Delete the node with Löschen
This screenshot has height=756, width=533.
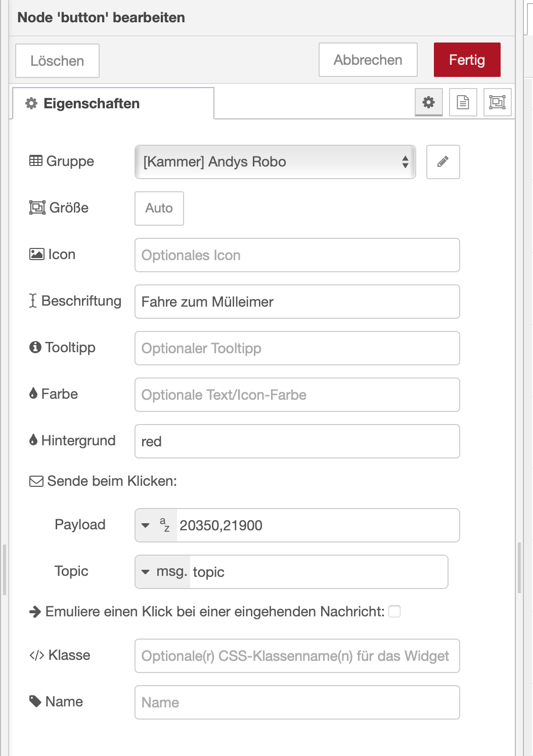pyautogui.click(x=57, y=61)
